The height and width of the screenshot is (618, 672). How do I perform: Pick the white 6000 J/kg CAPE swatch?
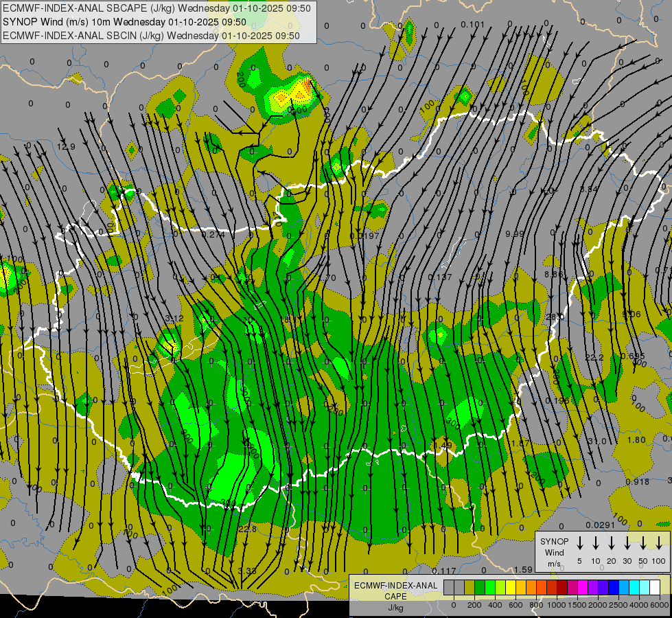(656, 587)
